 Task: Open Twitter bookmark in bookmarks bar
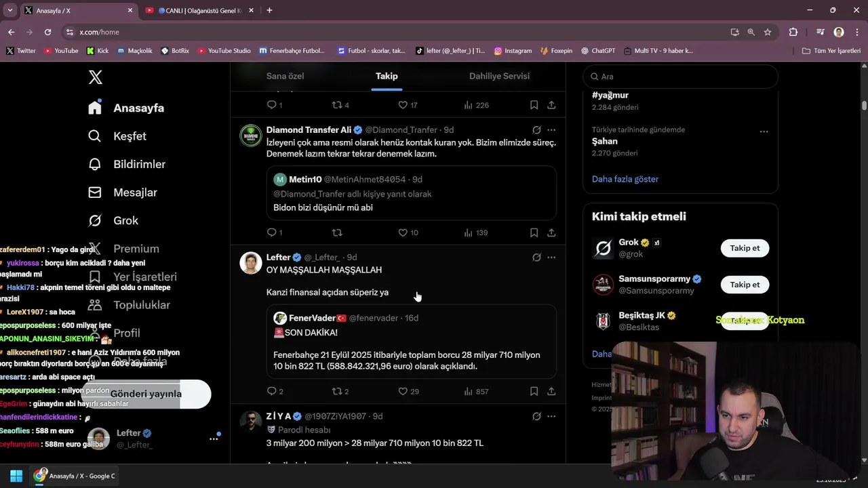pyautogui.click(x=21, y=51)
